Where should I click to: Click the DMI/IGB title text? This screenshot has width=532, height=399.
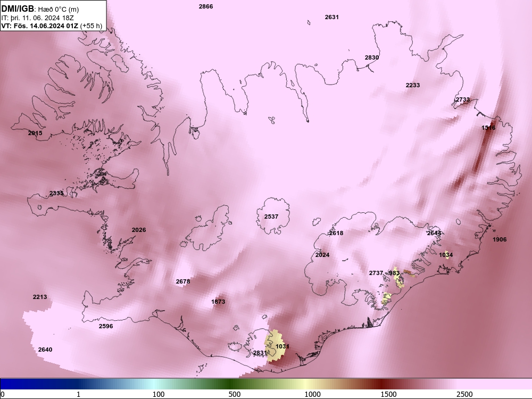pyautogui.click(x=18, y=9)
